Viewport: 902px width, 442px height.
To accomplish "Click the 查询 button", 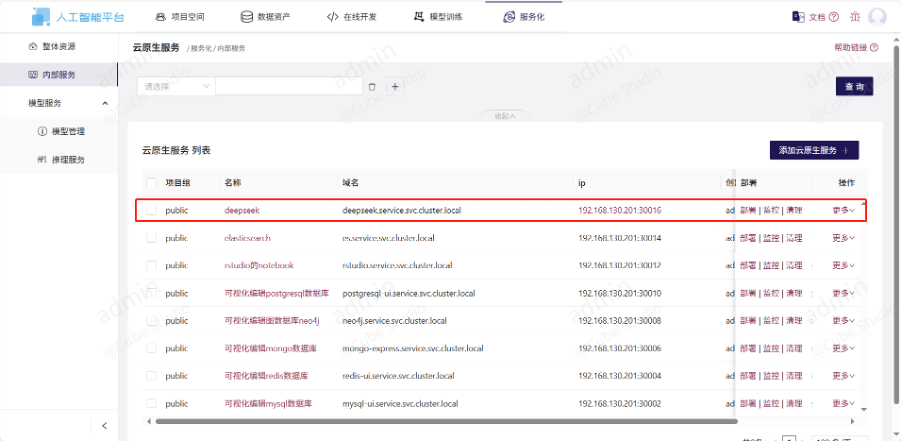I will coord(854,86).
